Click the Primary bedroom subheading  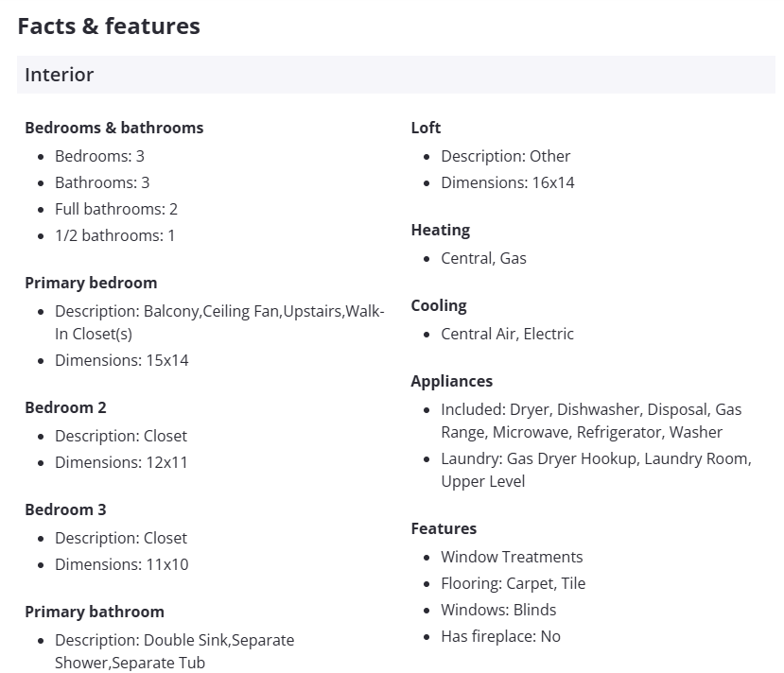(x=91, y=283)
